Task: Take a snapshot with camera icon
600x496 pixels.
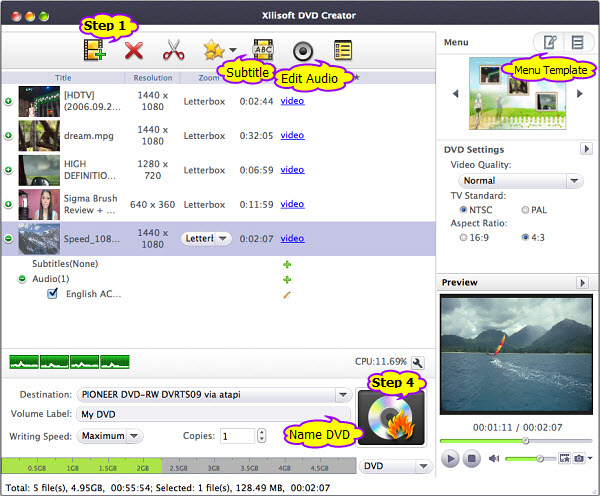Action: click(x=579, y=458)
